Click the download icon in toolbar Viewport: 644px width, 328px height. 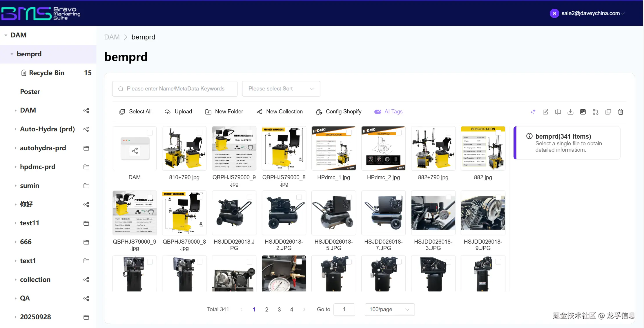click(x=570, y=112)
